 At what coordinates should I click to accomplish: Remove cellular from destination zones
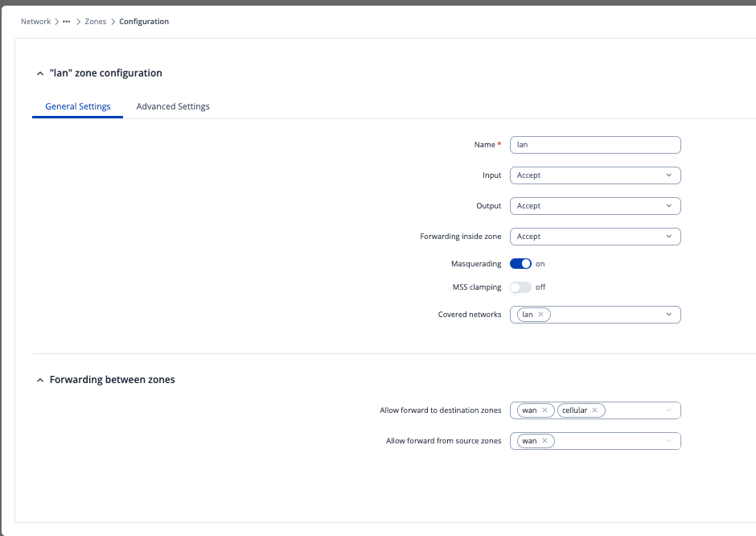595,410
